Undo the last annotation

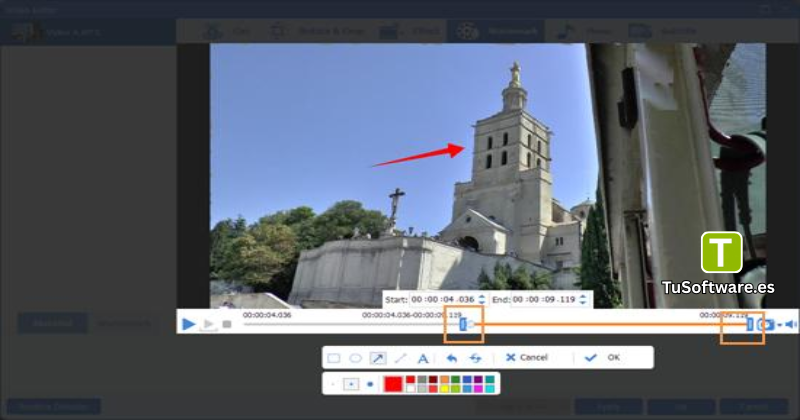point(452,358)
